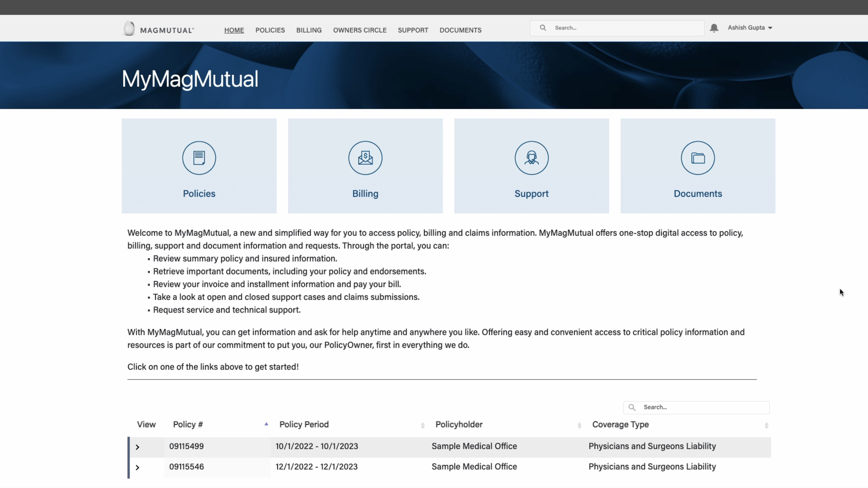Click the View column header
Image resolution: width=868 pixels, height=488 pixels.
pos(146,424)
